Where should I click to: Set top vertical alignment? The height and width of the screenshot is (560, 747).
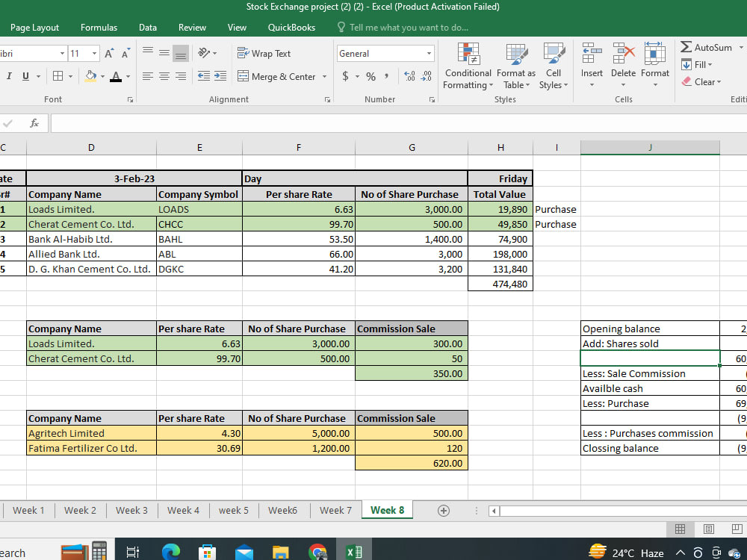tap(148, 52)
